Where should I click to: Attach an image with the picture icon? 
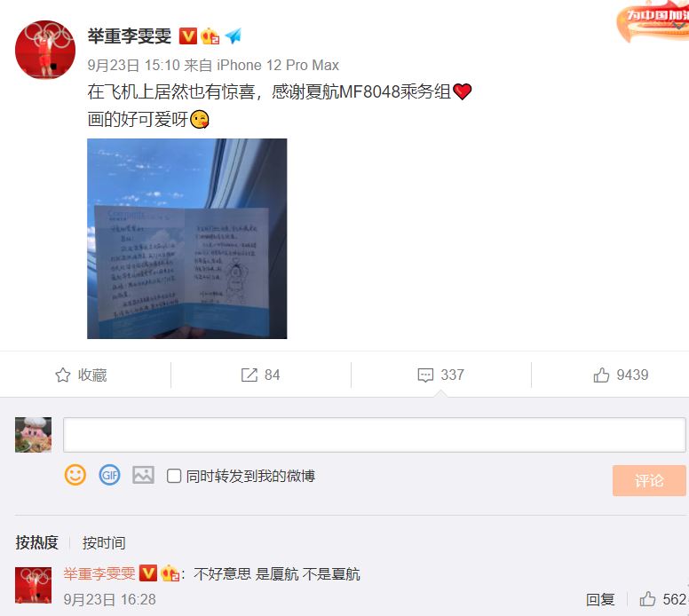click(143, 475)
